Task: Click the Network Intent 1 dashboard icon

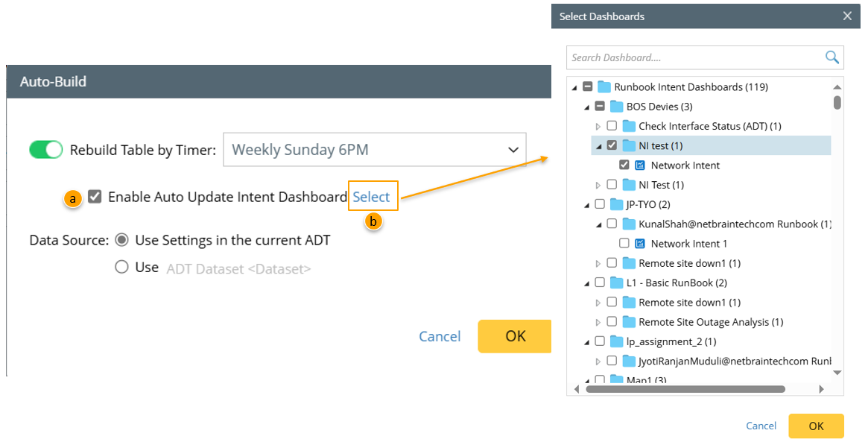Action: click(x=639, y=244)
